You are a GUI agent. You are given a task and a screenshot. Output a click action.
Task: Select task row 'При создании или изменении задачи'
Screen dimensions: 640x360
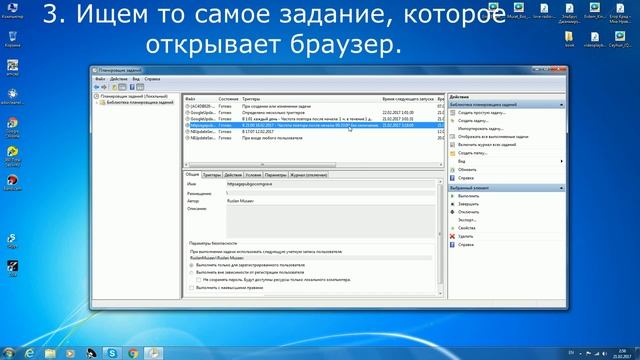pos(313,106)
